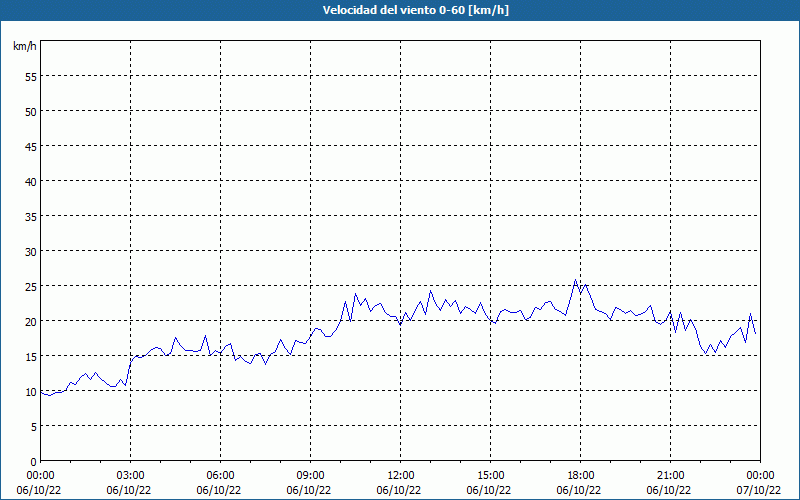
Task: Click the 21:00 time label on x-axis
Action: 670,476
